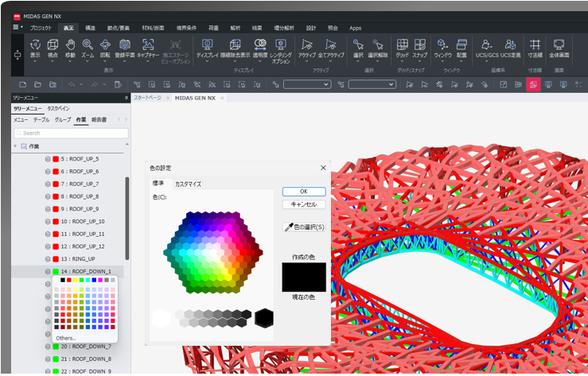Click the ウィンドウ window tool icon

pos(443,45)
